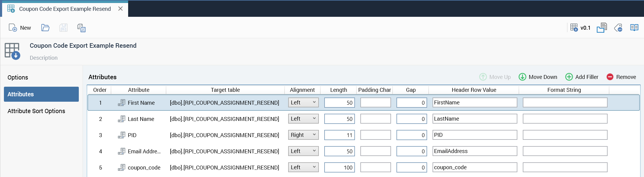
Task: Open a file using the folder icon
Action: (45, 28)
